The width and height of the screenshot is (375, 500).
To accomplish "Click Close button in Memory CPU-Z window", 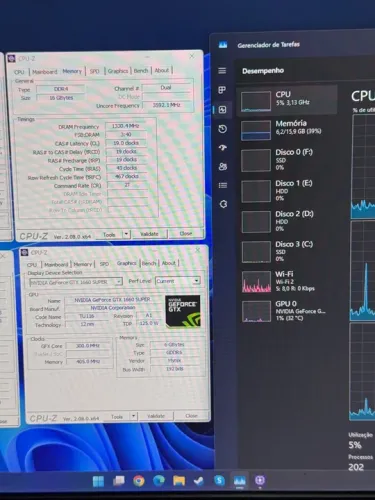I will click(x=186, y=233).
